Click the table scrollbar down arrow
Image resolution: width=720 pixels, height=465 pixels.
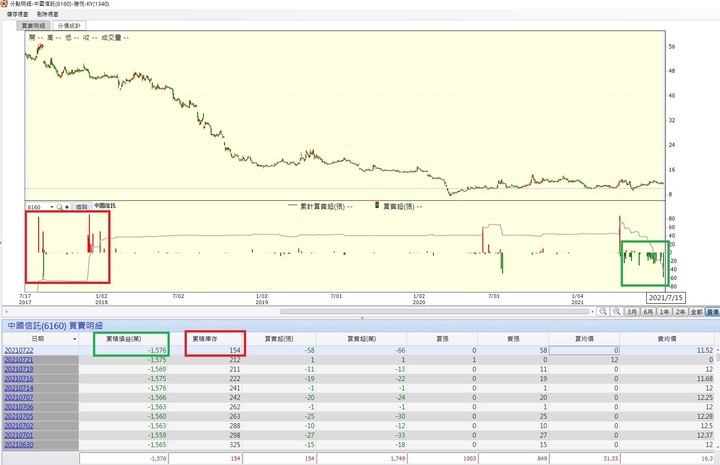(717, 446)
